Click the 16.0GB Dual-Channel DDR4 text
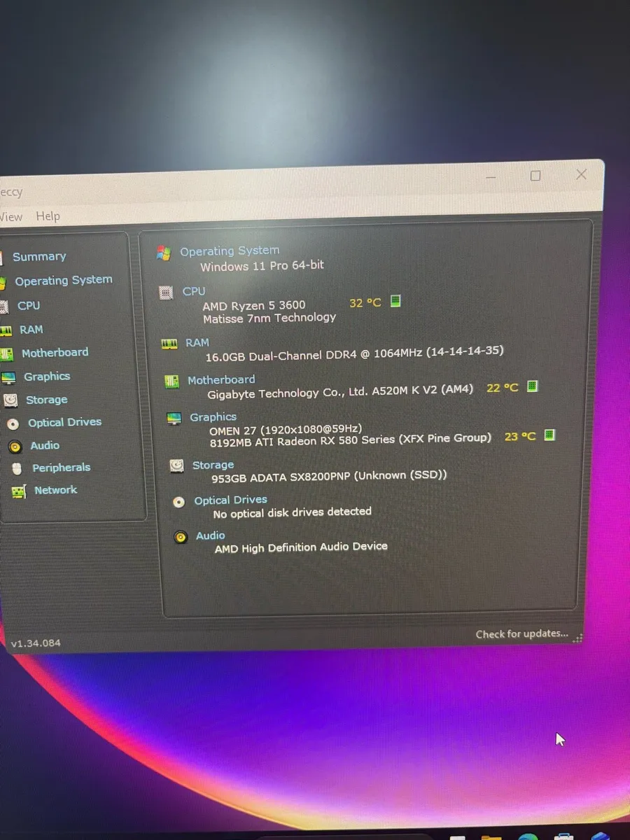630x840 pixels. (x=354, y=354)
